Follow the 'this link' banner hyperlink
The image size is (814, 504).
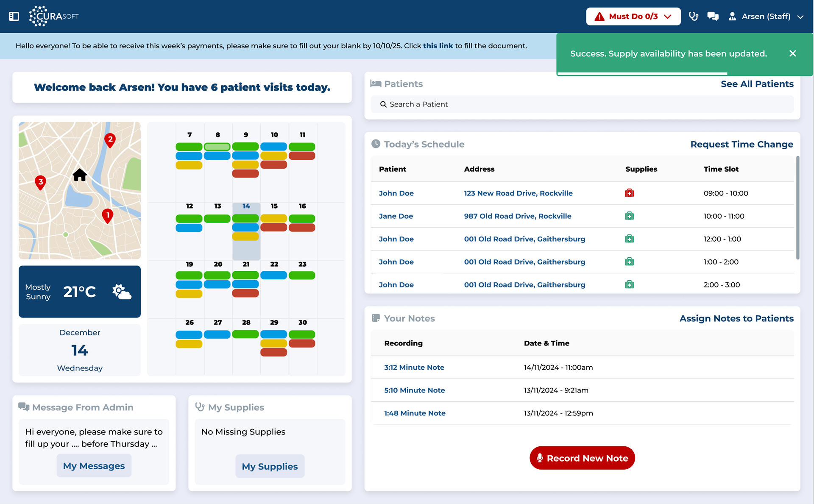tap(438, 46)
